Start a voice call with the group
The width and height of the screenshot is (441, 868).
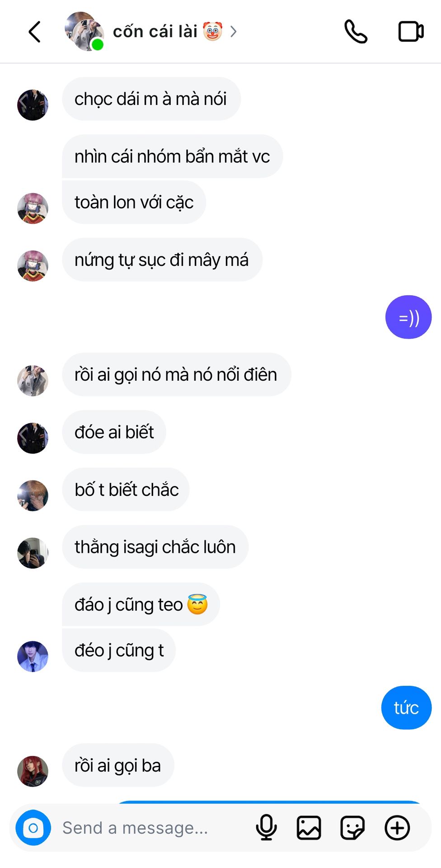click(356, 32)
